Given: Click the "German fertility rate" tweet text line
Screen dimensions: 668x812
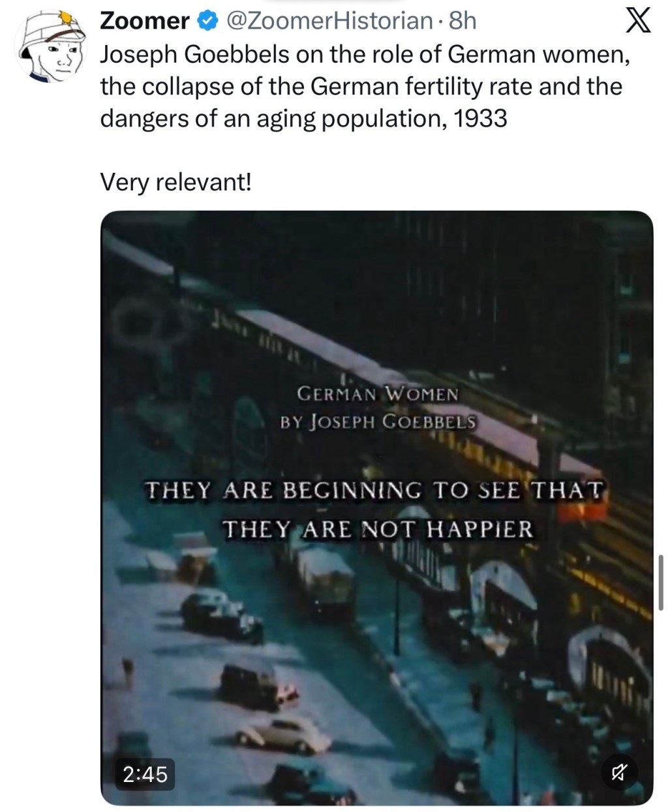Looking at the screenshot, I should [361, 86].
